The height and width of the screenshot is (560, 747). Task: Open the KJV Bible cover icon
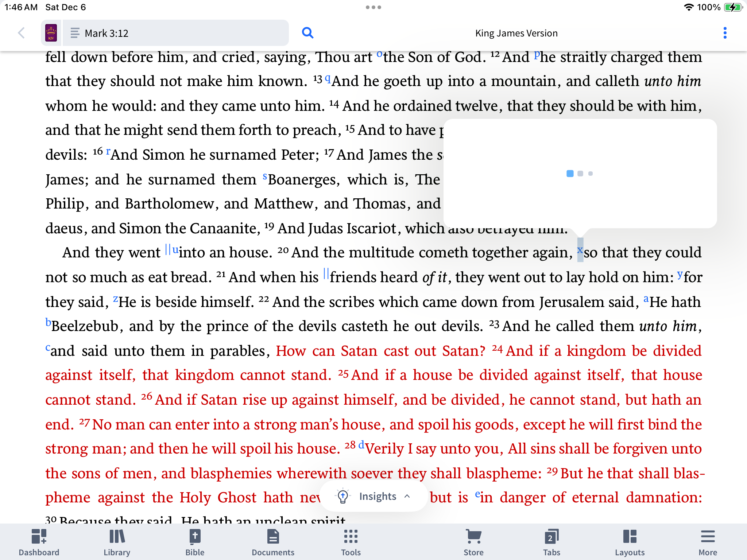tap(51, 33)
